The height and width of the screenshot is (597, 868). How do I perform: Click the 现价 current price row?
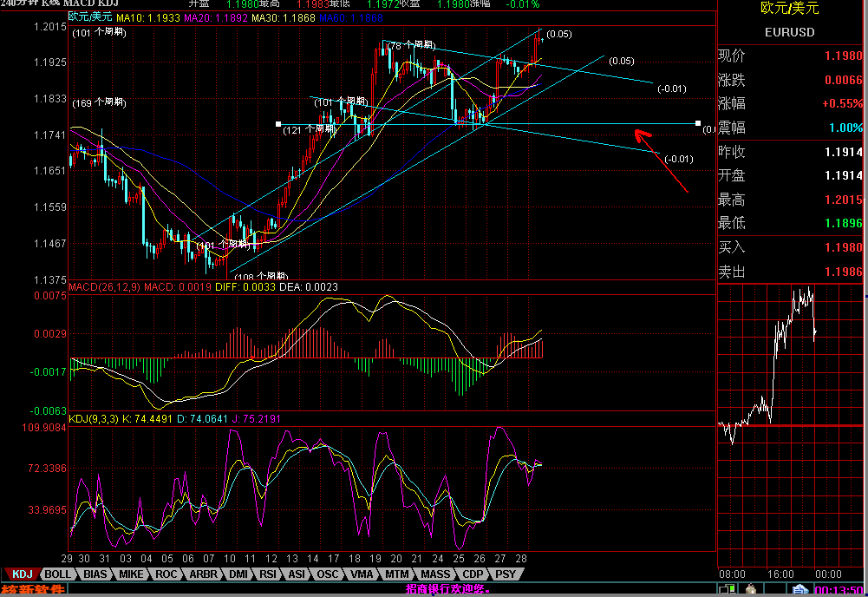click(x=790, y=56)
